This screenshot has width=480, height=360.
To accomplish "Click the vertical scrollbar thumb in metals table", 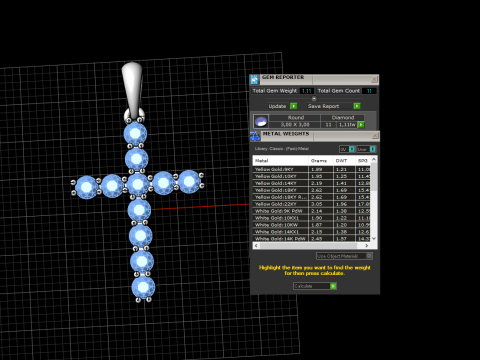I will pyautogui.click(x=374, y=177).
